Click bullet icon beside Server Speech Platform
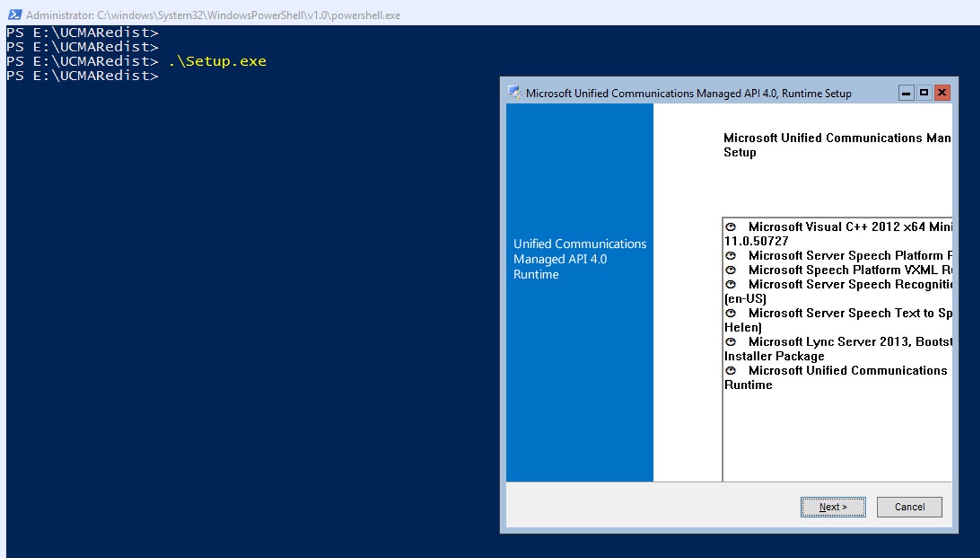The height and width of the screenshot is (558, 980). click(x=731, y=256)
